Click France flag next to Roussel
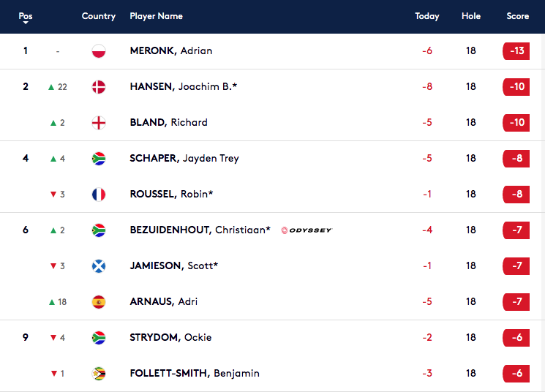Image resolution: width=545 pixels, height=392 pixels. [99, 195]
